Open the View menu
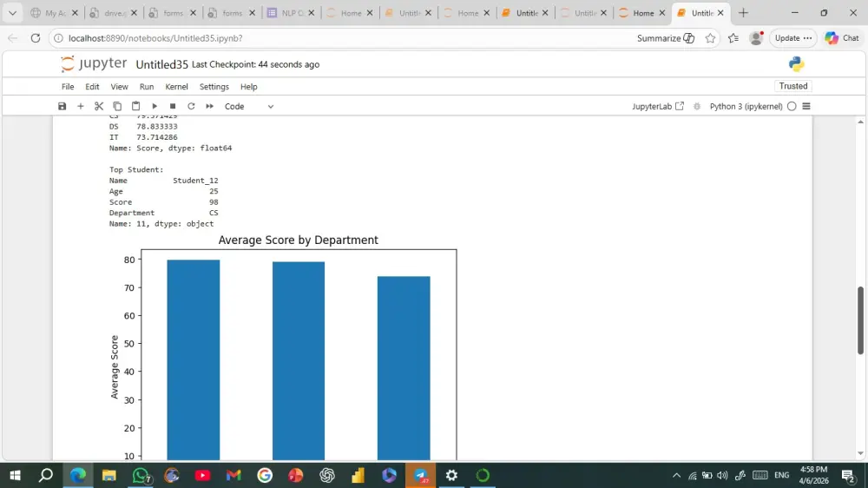Viewport: 868px width, 488px height. (119, 87)
